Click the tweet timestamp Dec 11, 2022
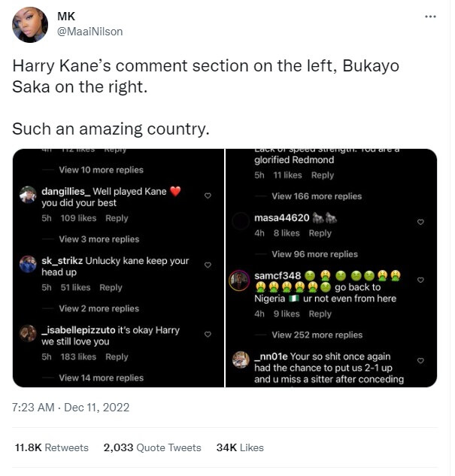 pyautogui.click(x=71, y=408)
